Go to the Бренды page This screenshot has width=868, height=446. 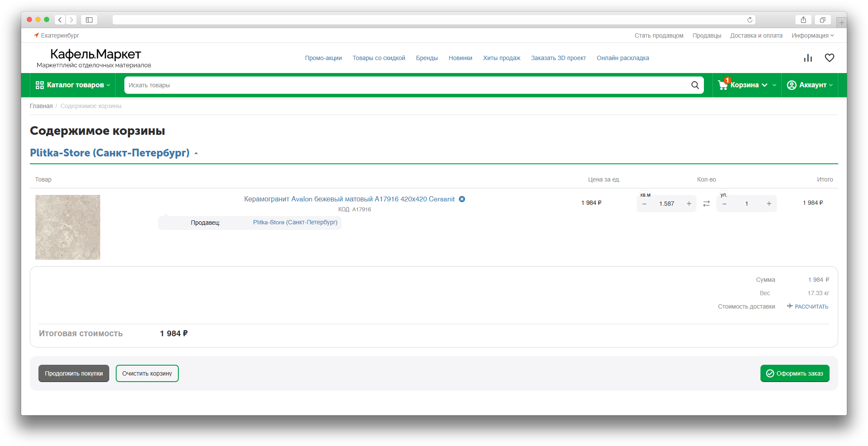coord(427,58)
